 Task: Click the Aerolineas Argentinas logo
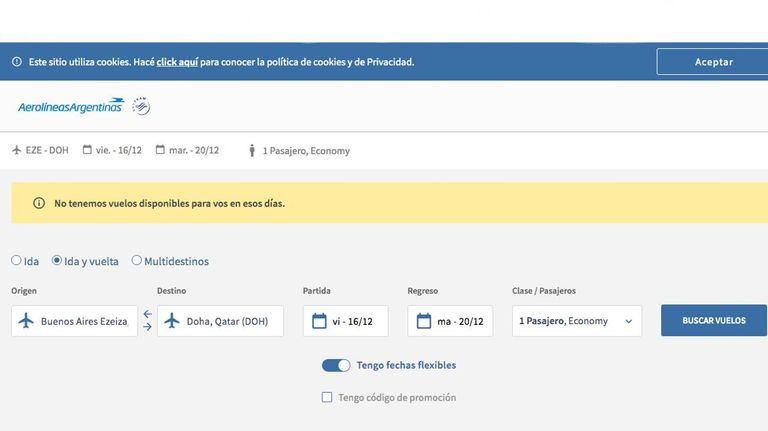click(x=71, y=106)
